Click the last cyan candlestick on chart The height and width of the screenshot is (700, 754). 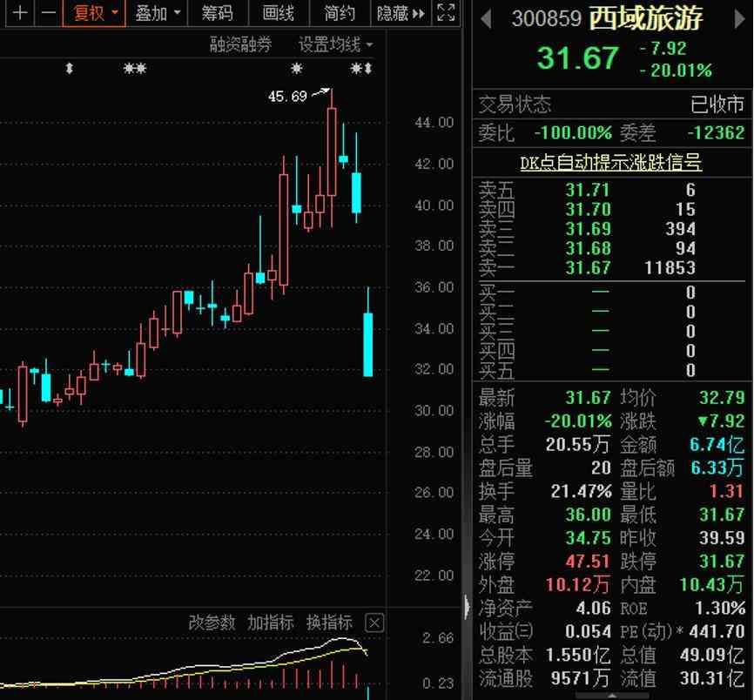coord(368,344)
